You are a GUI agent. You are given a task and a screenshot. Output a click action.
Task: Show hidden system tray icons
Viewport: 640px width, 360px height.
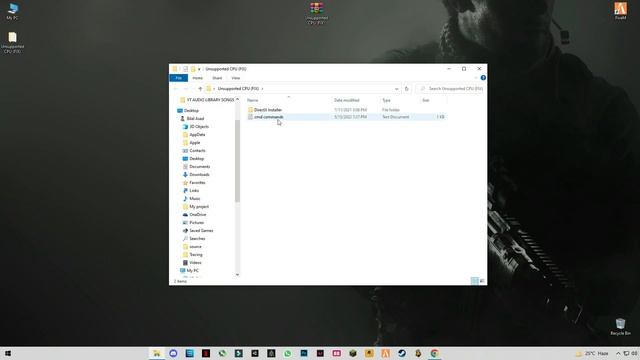(x=618, y=353)
